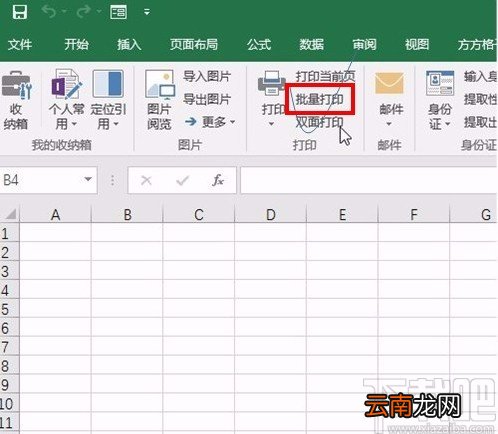Switch to the 视图 tab
Viewport: 498px width, 434px height.
[x=417, y=44]
